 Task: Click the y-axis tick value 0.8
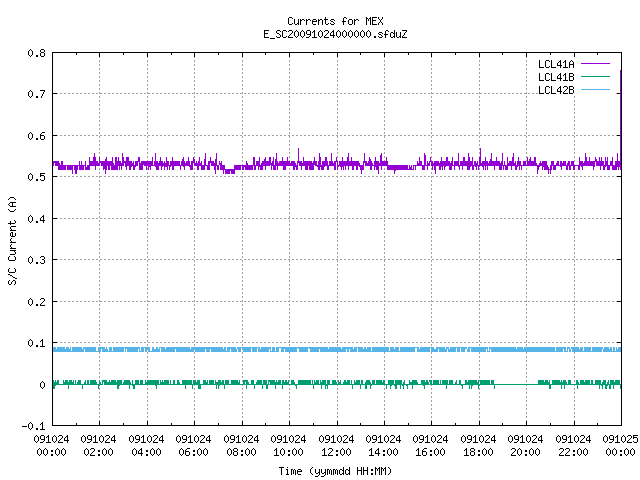click(x=36, y=53)
